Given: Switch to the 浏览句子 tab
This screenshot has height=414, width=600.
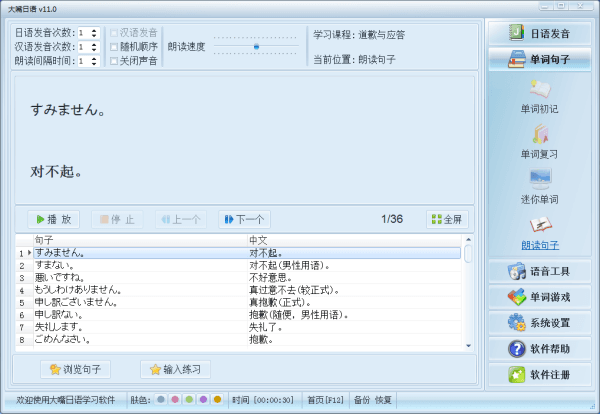Looking at the screenshot, I should (x=75, y=370).
